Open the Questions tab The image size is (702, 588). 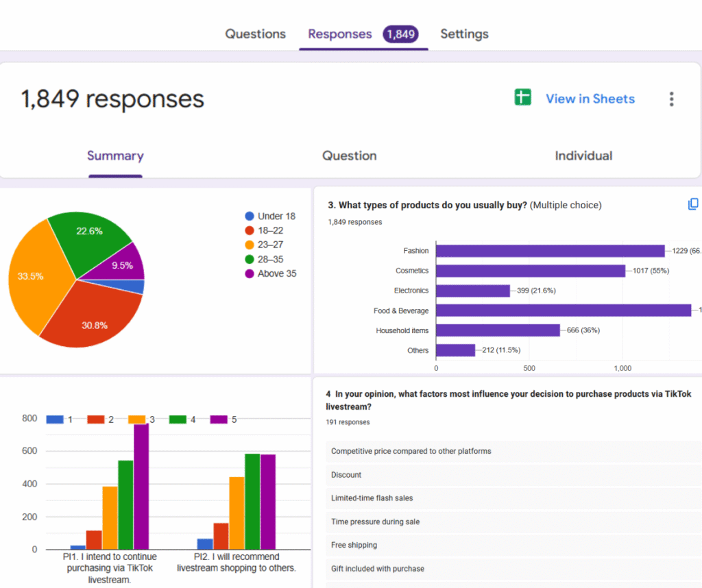click(255, 34)
